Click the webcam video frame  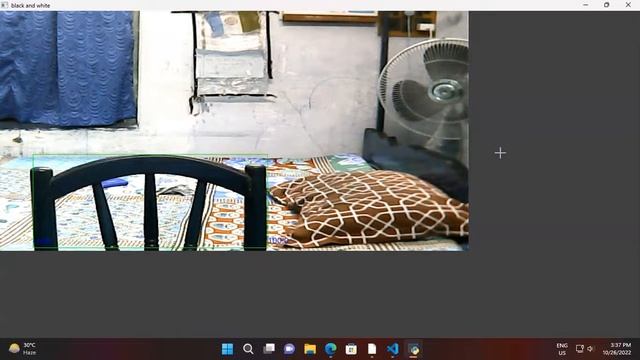coord(234,131)
